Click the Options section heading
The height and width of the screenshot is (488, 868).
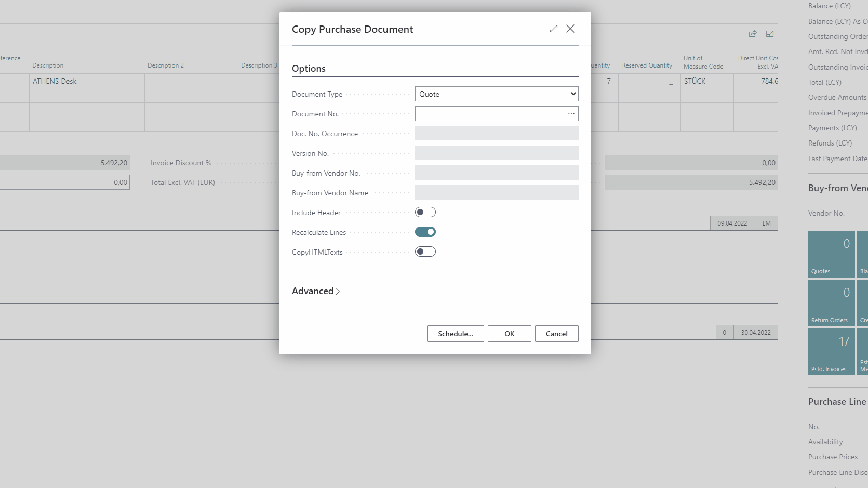tap(309, 69)
